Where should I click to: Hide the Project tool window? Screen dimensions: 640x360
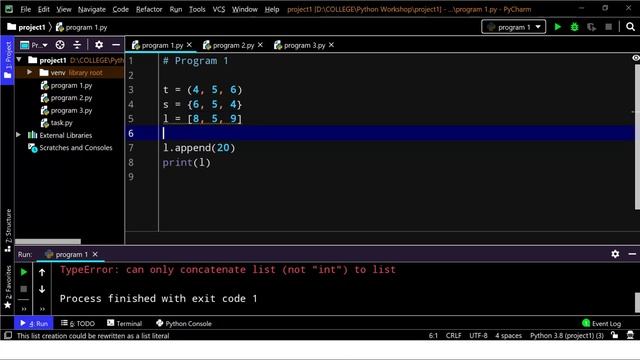[x=116, y=45]
